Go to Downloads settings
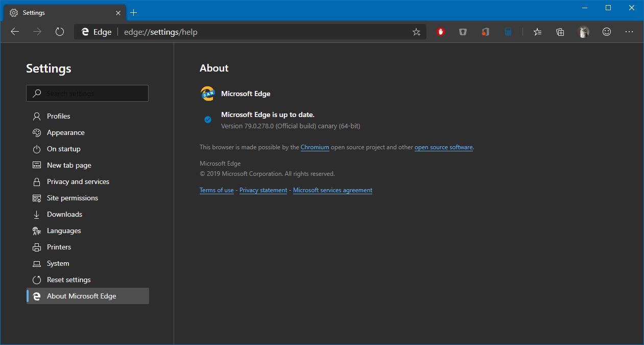The image size is (644, 345). 88,214
